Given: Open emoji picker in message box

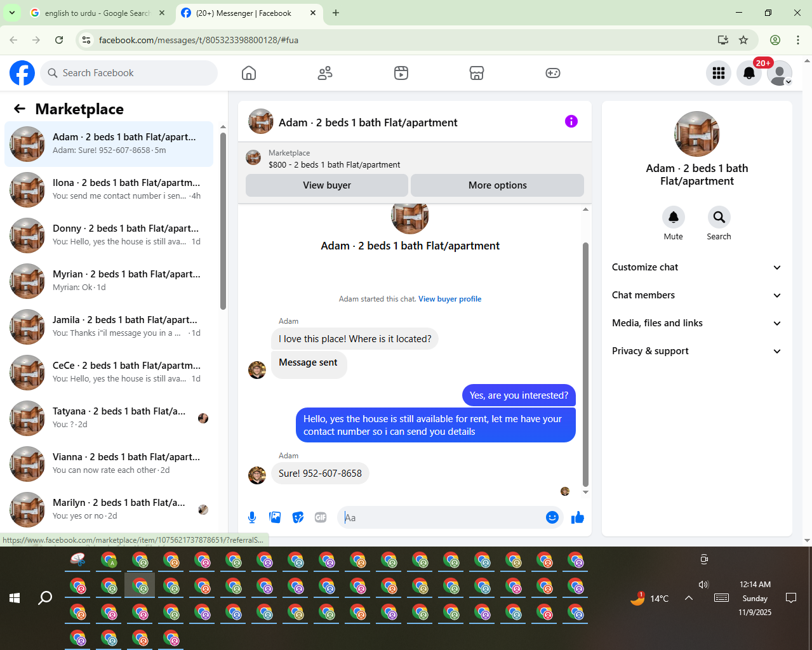Looking at the screenshot, I should [x=552, y=517].
